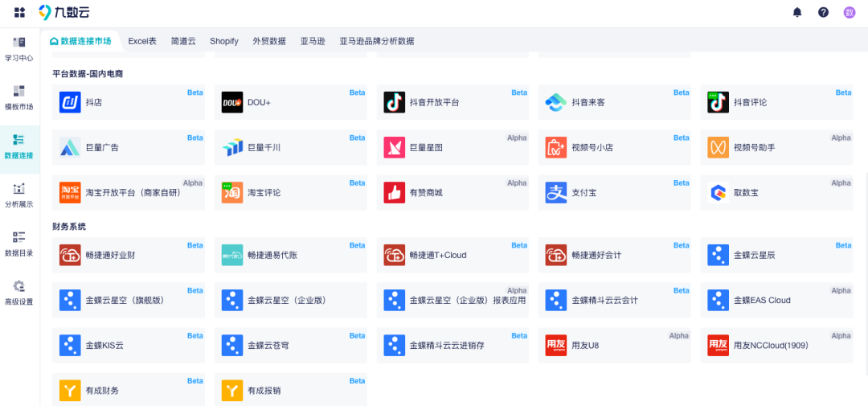Open 金蝶云苍穹 connector
Screen dimensions: 868x406
click(x=291, y=346)
